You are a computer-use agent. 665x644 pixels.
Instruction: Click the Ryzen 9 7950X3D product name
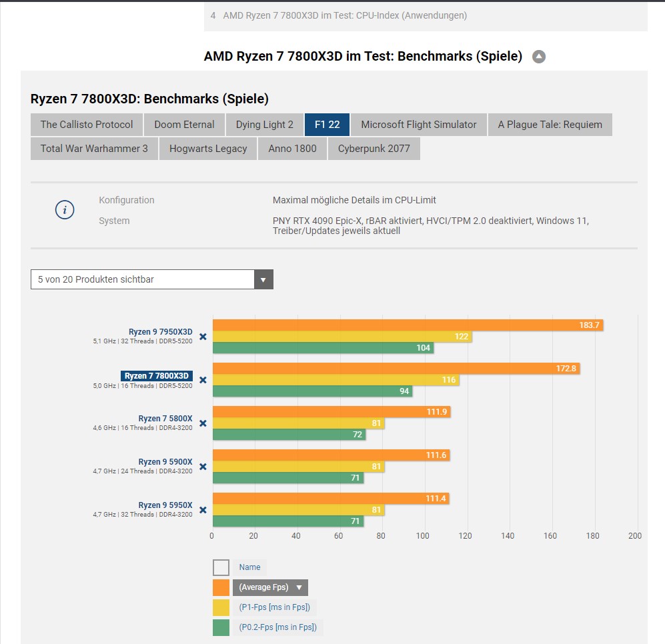pos(160,331)
